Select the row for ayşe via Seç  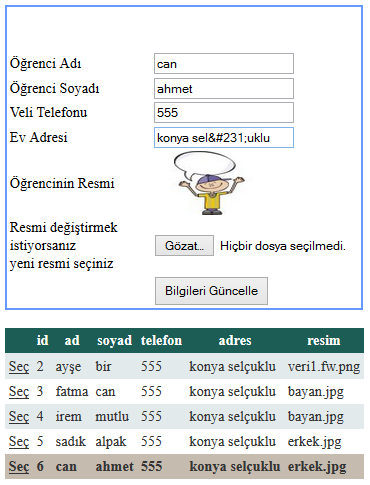(x=19, y=366)
